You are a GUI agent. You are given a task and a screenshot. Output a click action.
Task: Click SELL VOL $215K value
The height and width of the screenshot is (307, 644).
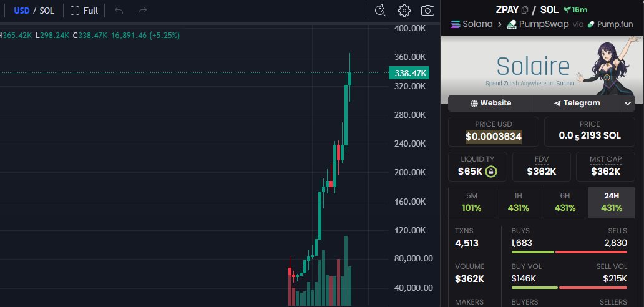click(x=615, y=279)
